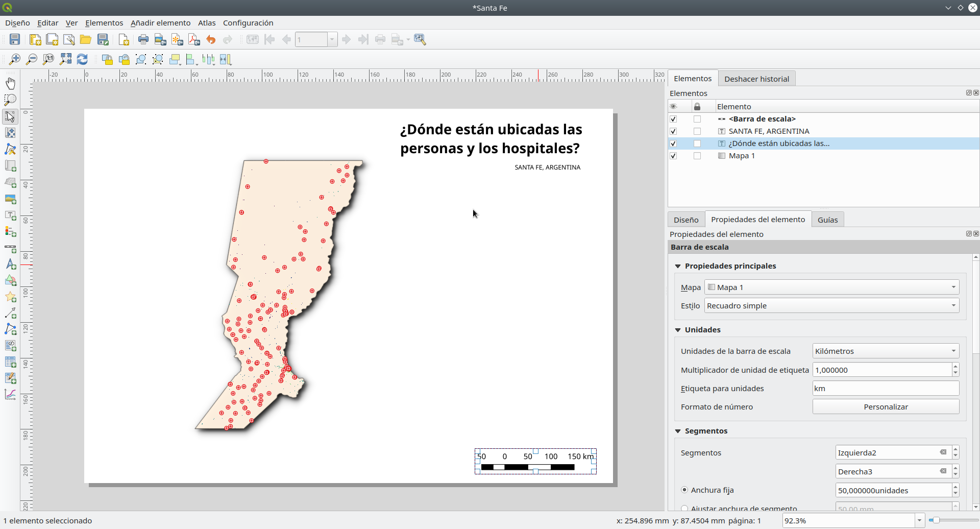Lock the Barra de escala item
Image resolution: width=980 pixels, height=529 pixels.
697,119
